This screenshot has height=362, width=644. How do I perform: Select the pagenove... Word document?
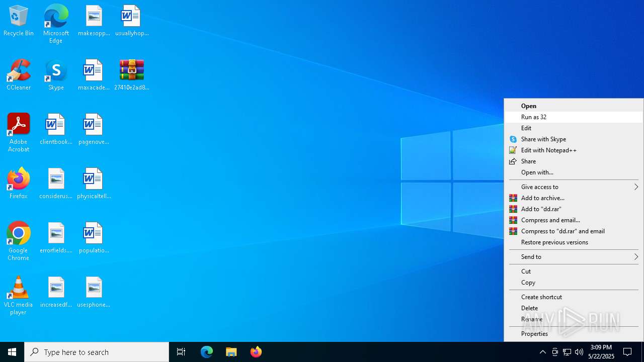click(x=94, y=130)
